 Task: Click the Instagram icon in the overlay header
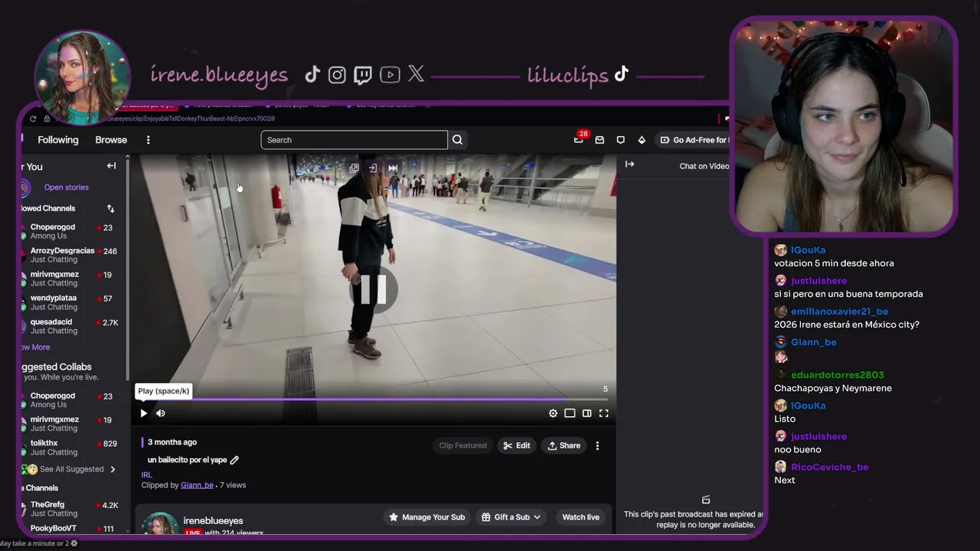point(337,74)
